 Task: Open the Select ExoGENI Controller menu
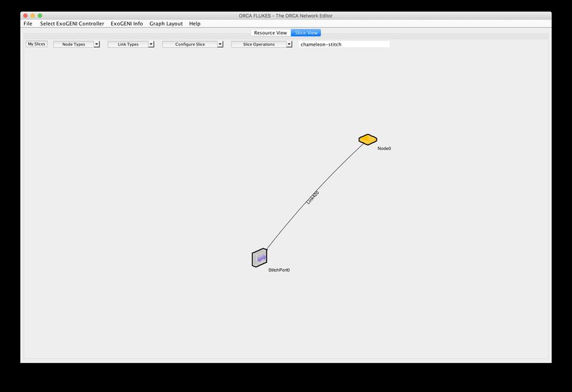click(72, 24)
